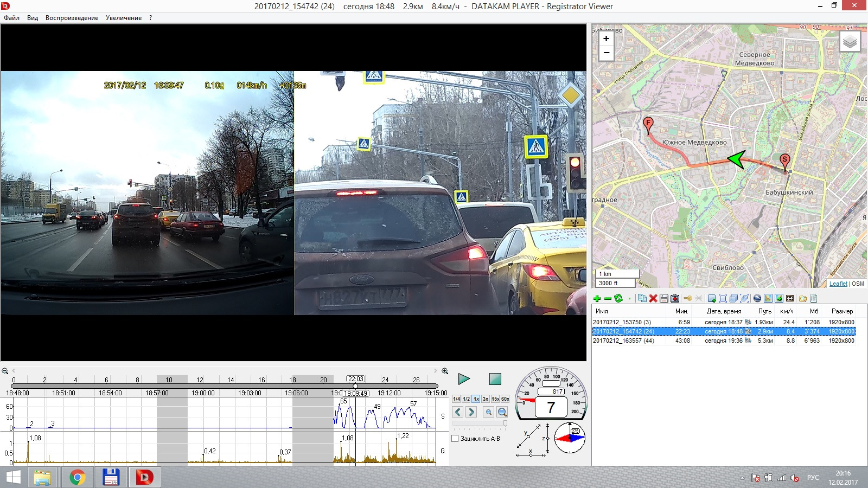Screen dimensions: 868x488
Task: Open the Вид menu
Action: 33,18
